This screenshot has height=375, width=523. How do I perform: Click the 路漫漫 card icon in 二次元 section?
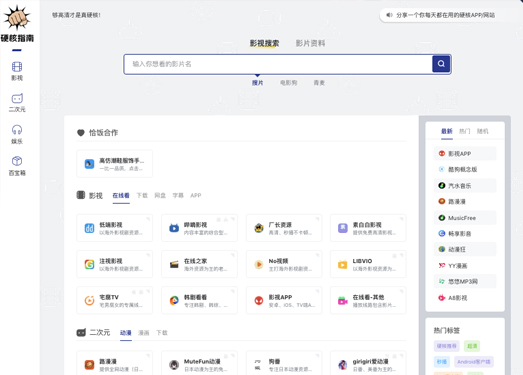click(x=89, y=365)
